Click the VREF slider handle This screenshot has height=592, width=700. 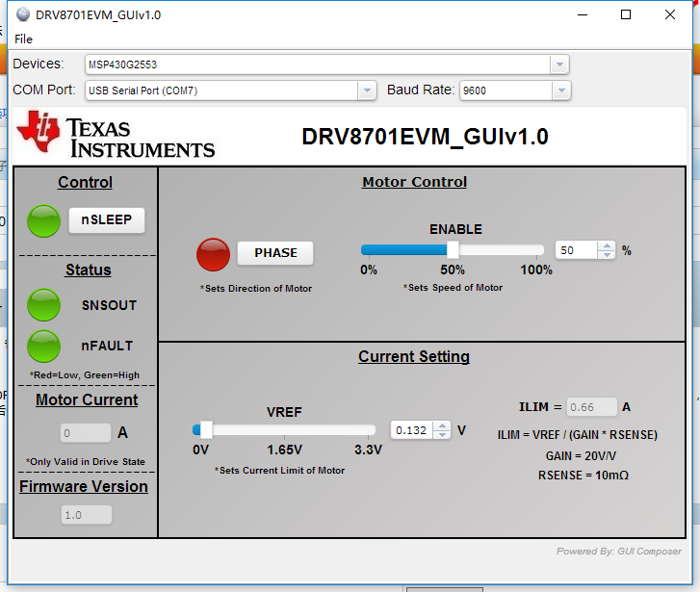[x=206, y=430]
